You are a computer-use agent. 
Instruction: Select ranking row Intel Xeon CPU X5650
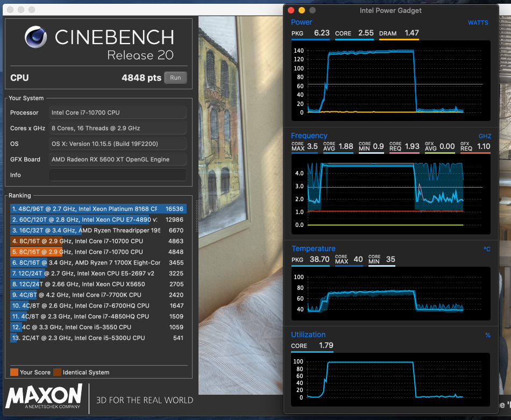pyautogui.click(x=98, y=284)
